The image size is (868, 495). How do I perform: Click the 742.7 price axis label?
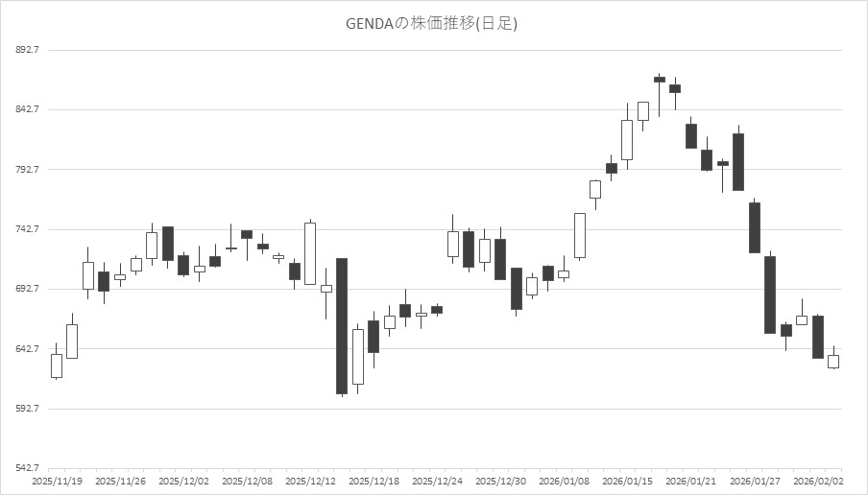click(x=25, y=229)
